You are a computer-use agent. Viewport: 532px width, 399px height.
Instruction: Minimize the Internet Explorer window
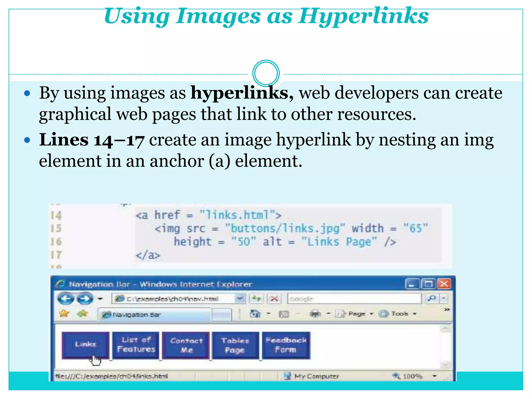tap(412, 284)
